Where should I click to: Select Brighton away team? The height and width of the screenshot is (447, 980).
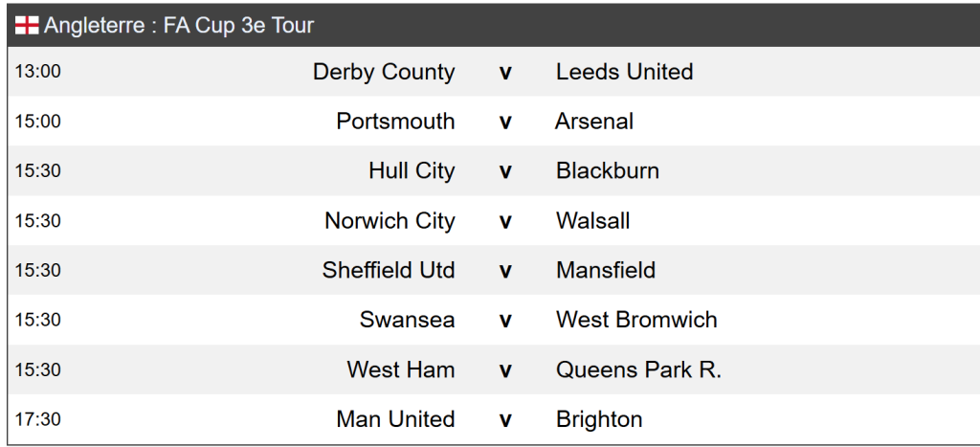(x=599, y=419)
